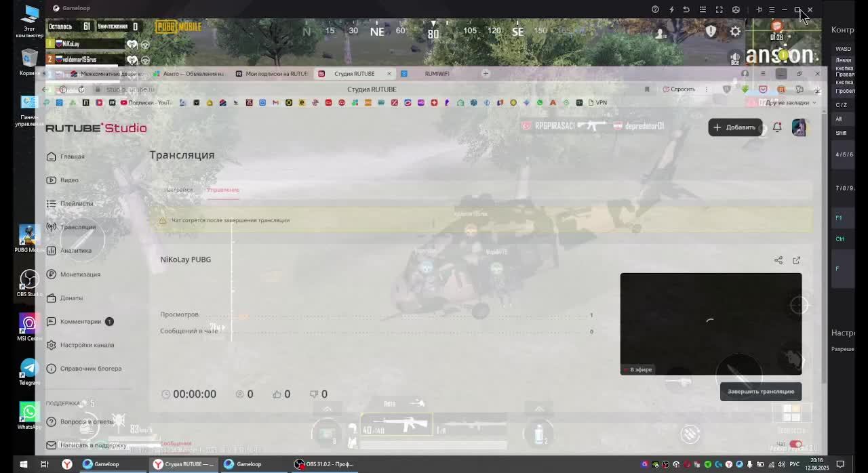
Task: Click the Gameloop boost lightning icon
Action: click(671, 9)
